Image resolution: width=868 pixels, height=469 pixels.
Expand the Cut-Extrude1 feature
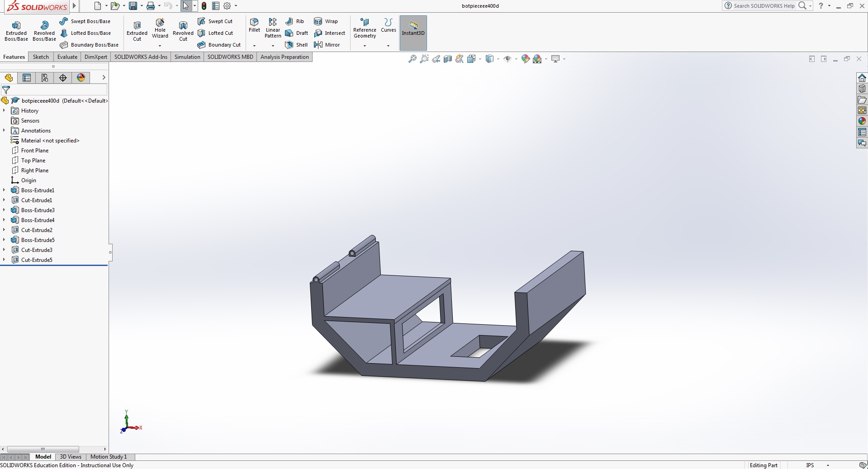[x=4, y=200]
